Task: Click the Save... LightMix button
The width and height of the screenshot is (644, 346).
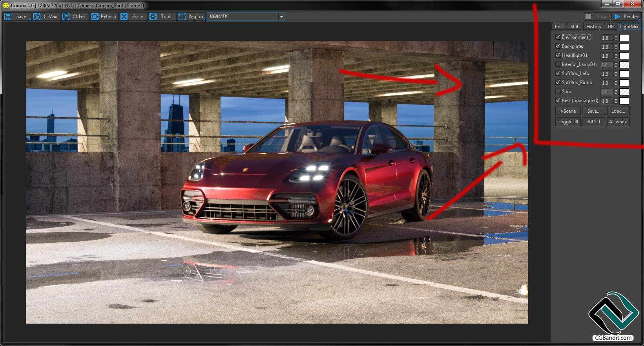Action: pos(594,111)
